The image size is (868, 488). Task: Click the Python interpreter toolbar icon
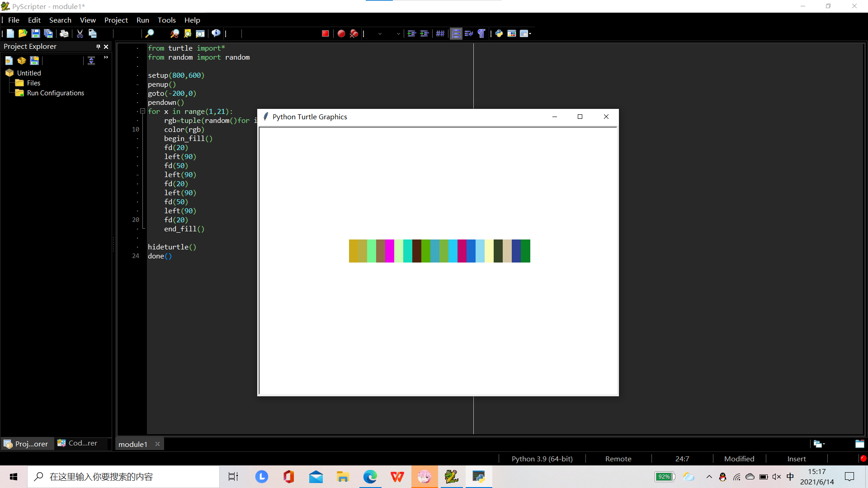tap(499, 33)
